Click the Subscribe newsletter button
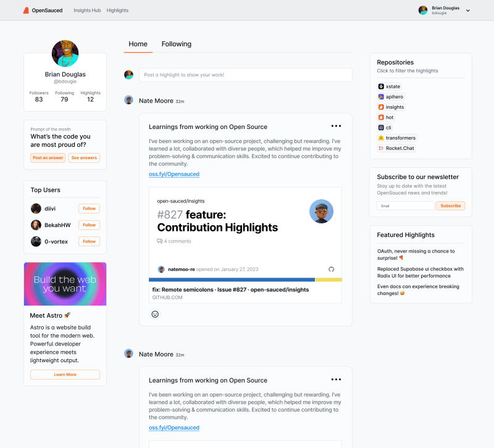494x448 pixels. [x=451, y=206]
